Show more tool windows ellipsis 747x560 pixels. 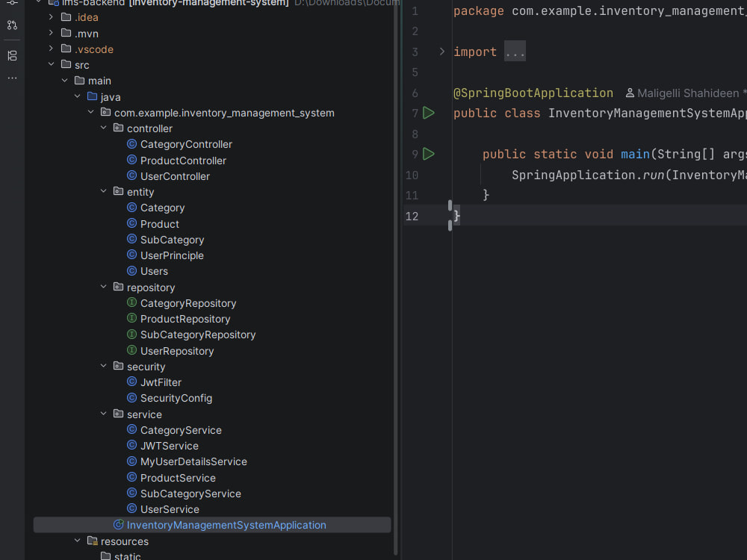tap(13, 78)
